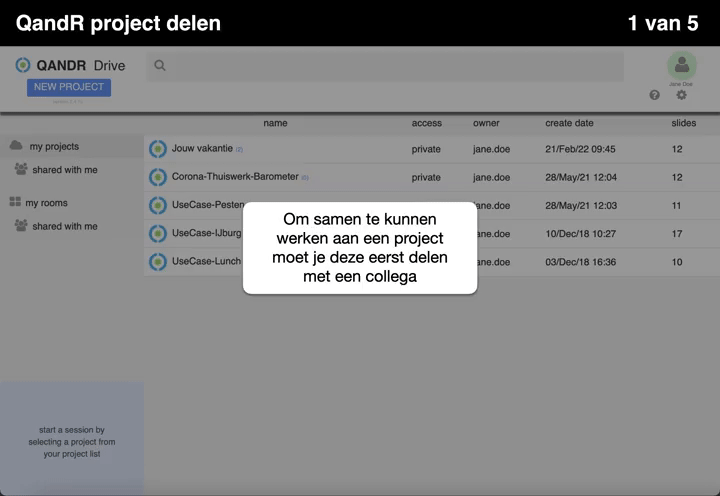This screenshot has width=720, height=496.
Task: Open the Corona-Thuiswerk-Barometer project name
Action: [x=235, y=177]
